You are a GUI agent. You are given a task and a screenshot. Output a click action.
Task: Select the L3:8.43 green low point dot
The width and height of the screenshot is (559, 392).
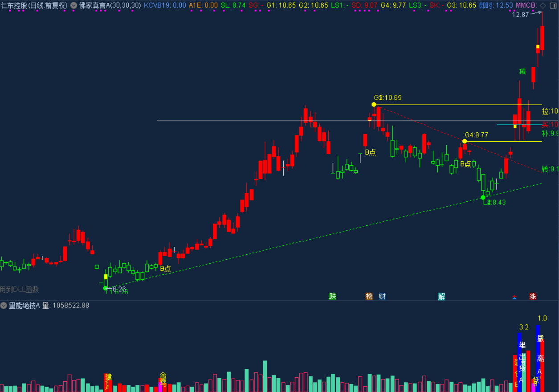[x=483, y=197]
